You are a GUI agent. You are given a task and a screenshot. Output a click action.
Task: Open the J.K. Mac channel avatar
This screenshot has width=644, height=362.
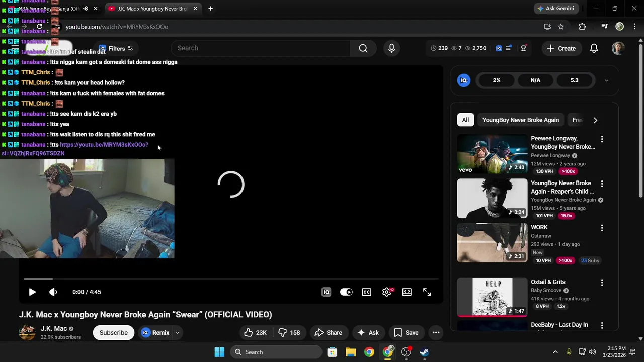tap(27, 332)
